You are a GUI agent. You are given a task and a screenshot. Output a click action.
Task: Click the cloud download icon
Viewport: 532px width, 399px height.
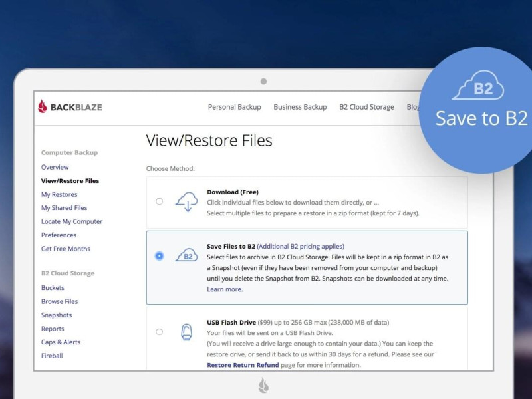pyautogui.click(x=187, y=201)
